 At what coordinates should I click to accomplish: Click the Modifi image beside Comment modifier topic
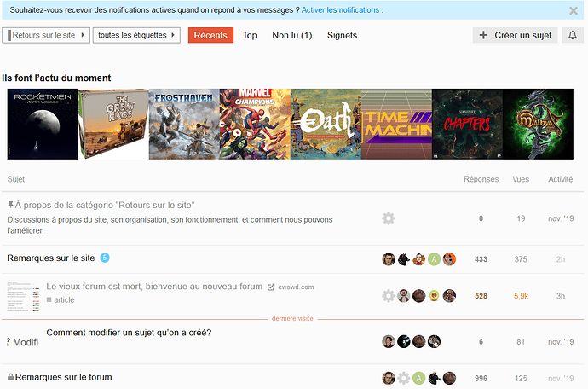[23, 342]
